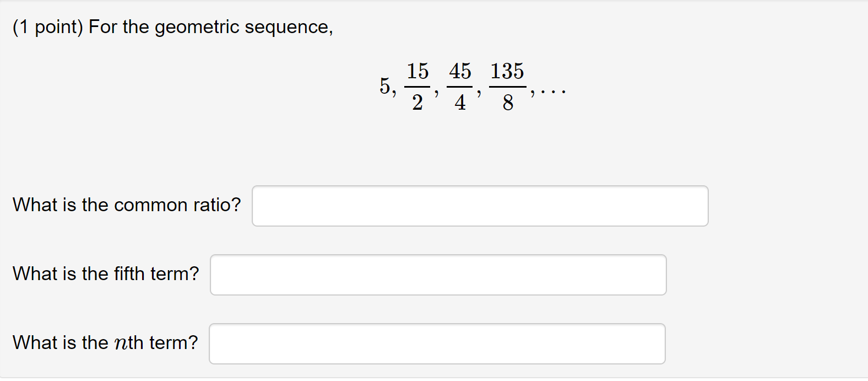Select the nth term answer input

437,344
